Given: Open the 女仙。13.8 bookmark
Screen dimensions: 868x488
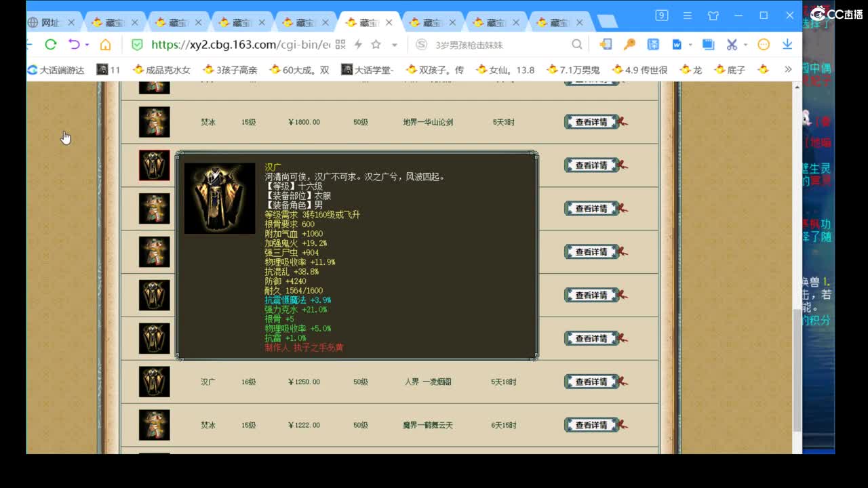Looking at the screenshot, I should [505, 69].
